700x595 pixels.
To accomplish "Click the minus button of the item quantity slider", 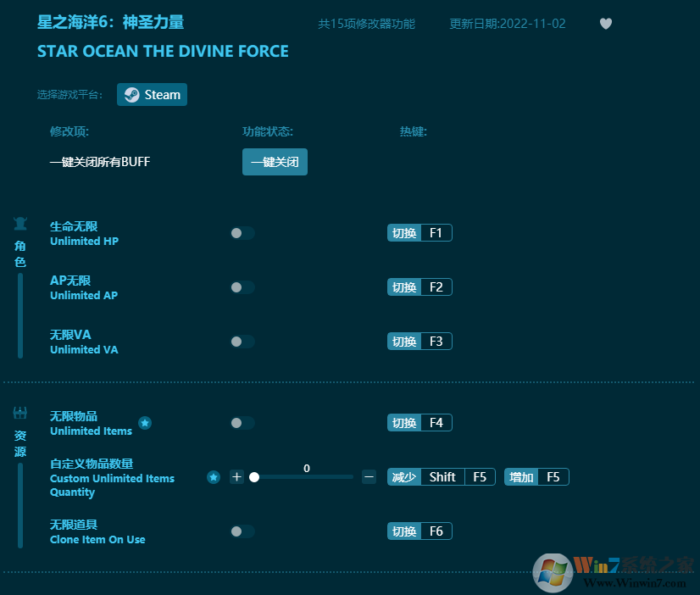I will [369, 476].
